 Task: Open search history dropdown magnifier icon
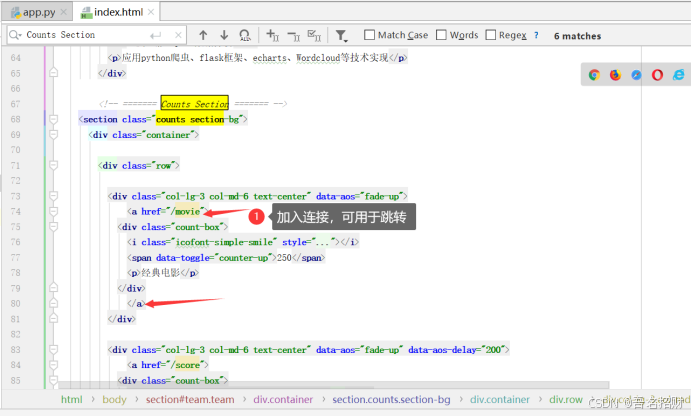coord(15,35)
